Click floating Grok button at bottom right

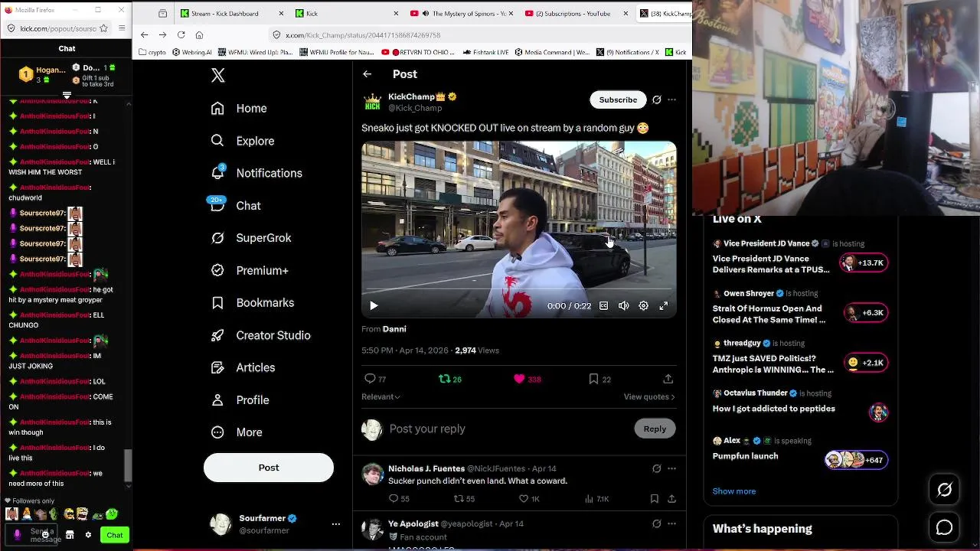pyautogui.click(x=945, y=490)
